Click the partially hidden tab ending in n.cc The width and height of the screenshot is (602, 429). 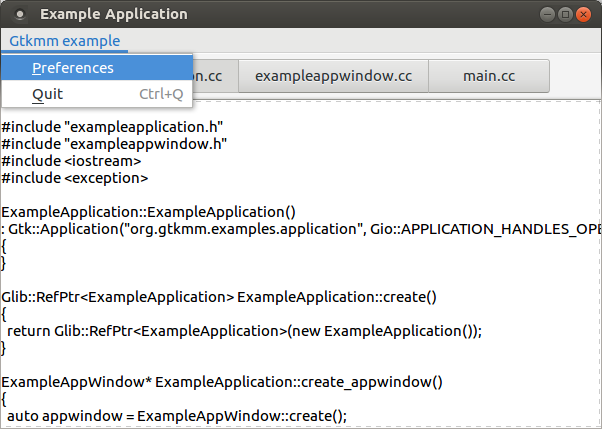point(214,76)
